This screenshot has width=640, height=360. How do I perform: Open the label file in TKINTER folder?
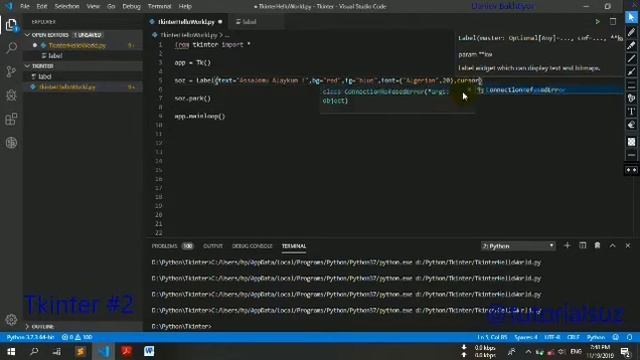83,76
